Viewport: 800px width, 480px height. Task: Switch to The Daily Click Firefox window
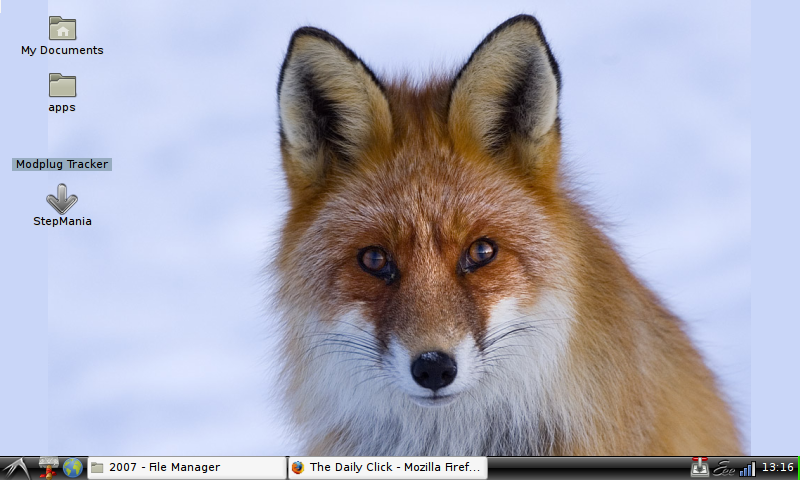pos(388,467)
